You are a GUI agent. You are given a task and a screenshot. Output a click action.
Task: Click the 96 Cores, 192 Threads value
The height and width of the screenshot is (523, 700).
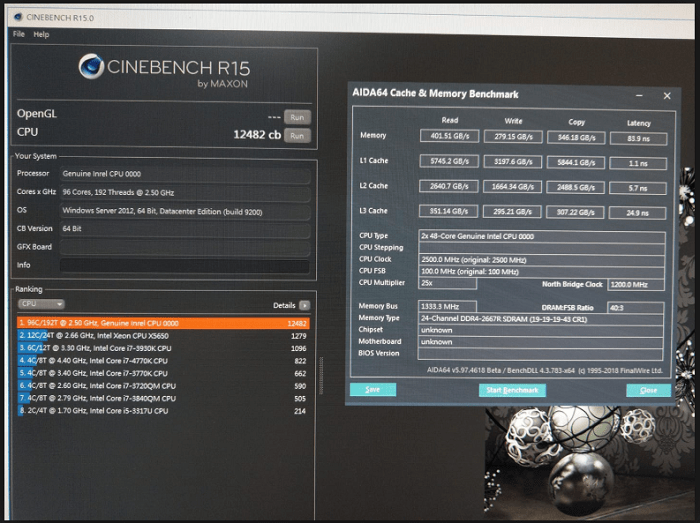pos(185,193)
